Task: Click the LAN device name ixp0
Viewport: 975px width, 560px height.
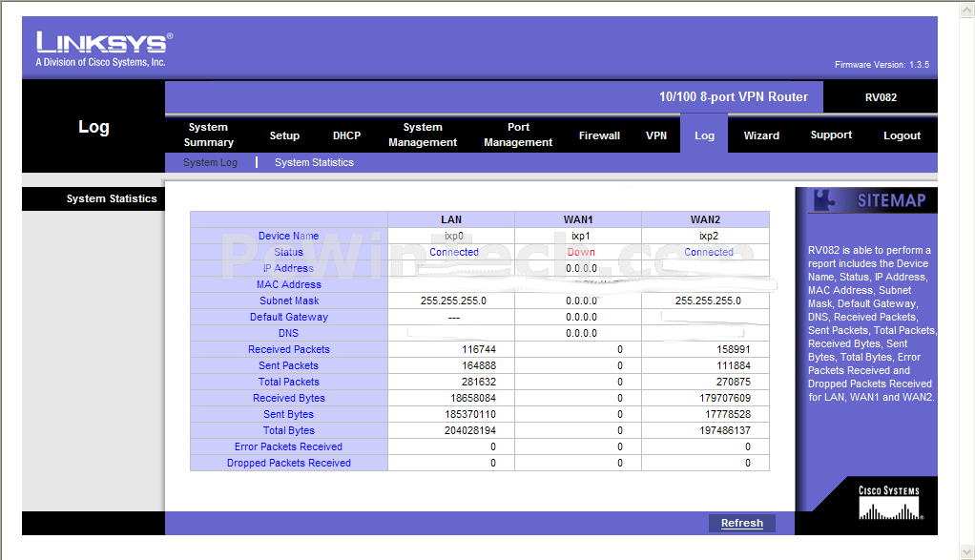Action: [454, 237]
